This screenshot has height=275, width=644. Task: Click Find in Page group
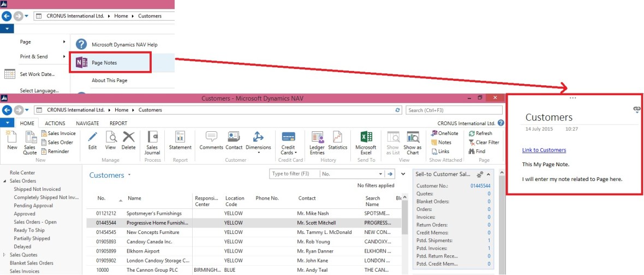477,151
